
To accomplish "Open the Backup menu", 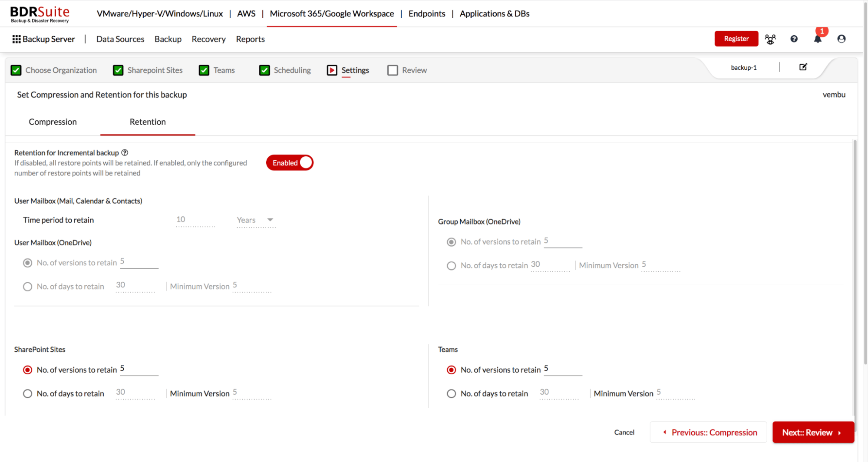I will coord(168,39).
